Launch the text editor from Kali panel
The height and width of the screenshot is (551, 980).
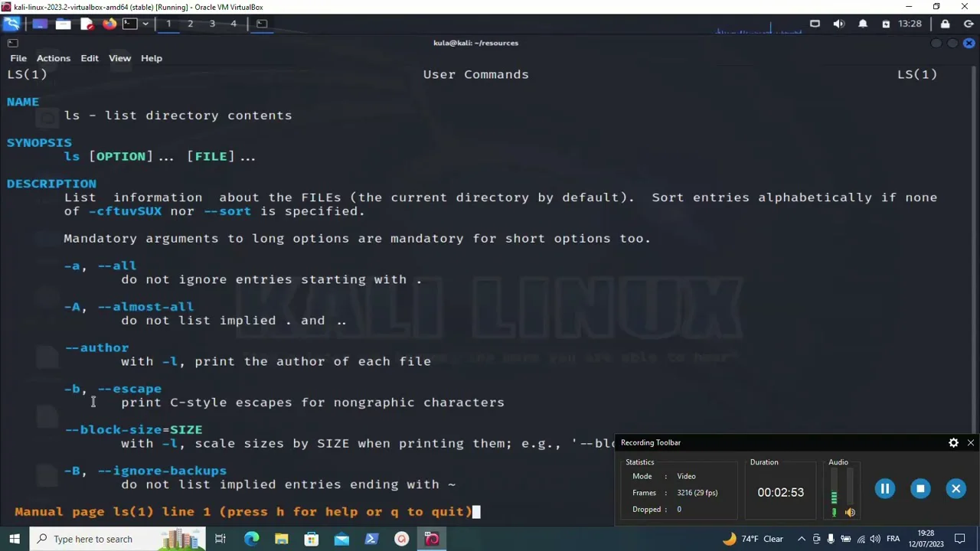(x=87, y=24)
